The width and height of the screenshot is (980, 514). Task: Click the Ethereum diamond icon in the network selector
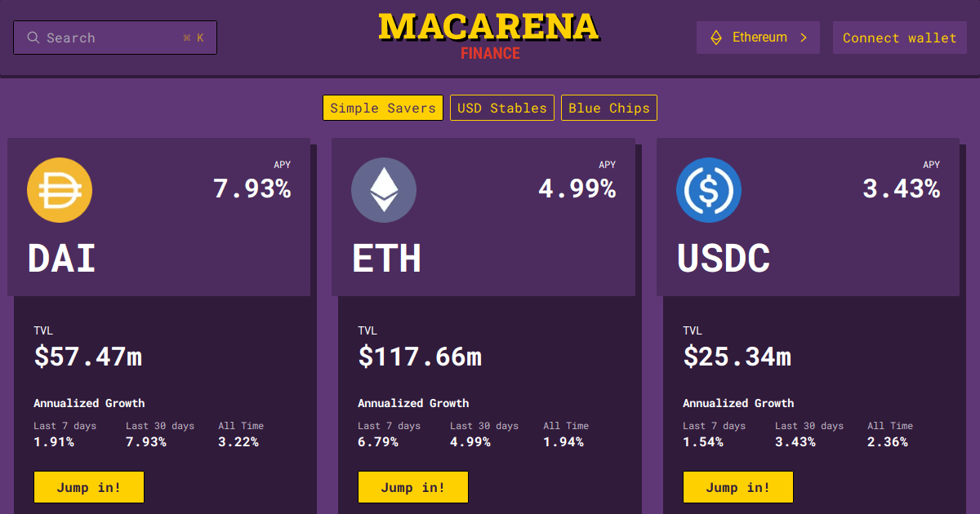point(717,37)
